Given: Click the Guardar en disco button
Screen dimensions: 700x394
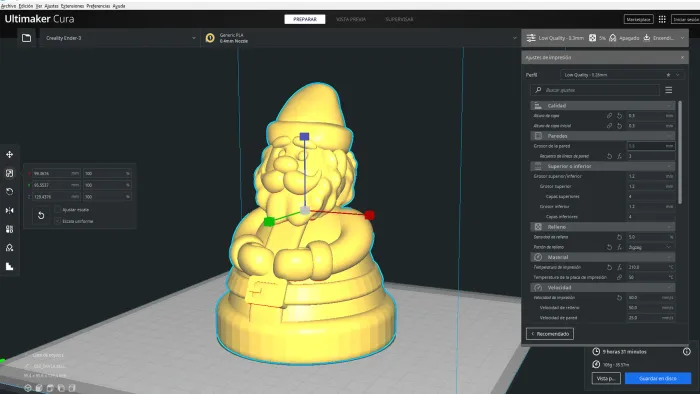Looking at the screenshot, I should tap(658, 378).
